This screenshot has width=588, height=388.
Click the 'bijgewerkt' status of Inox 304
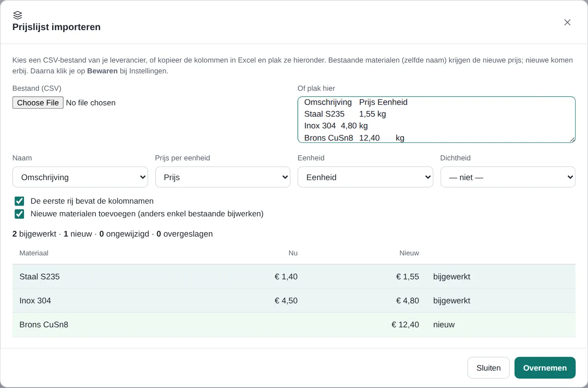coord(452,301)
